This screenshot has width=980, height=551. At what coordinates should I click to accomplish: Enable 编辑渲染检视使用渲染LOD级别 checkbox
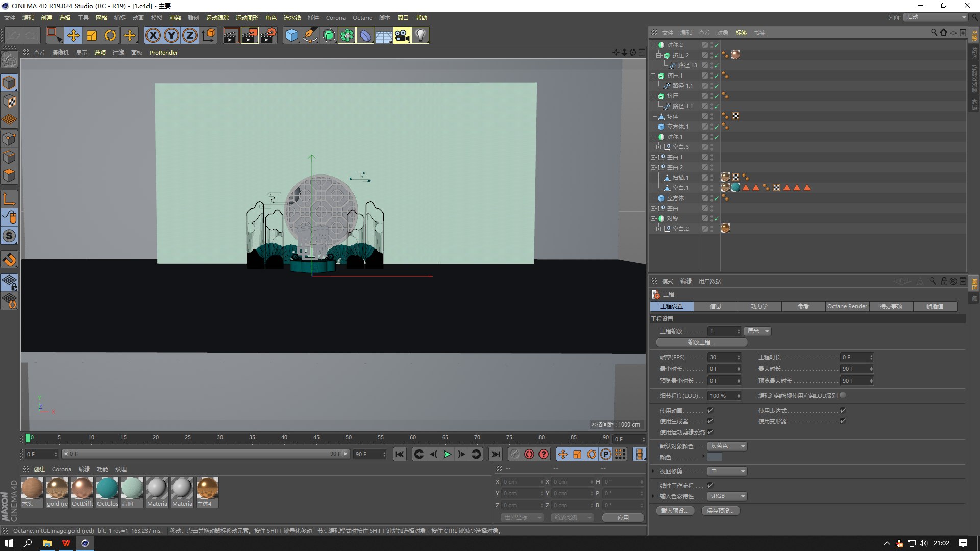click(x=843, y=395)
